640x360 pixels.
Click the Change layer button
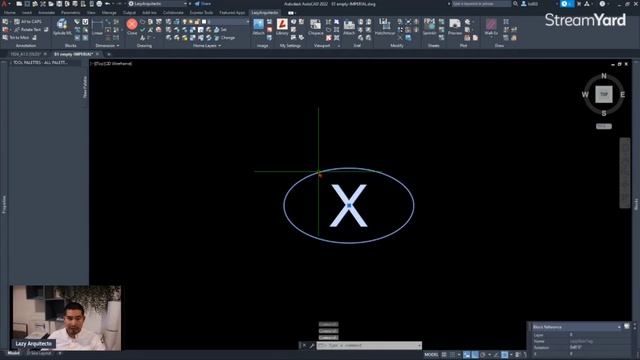[x=225, y=38]
